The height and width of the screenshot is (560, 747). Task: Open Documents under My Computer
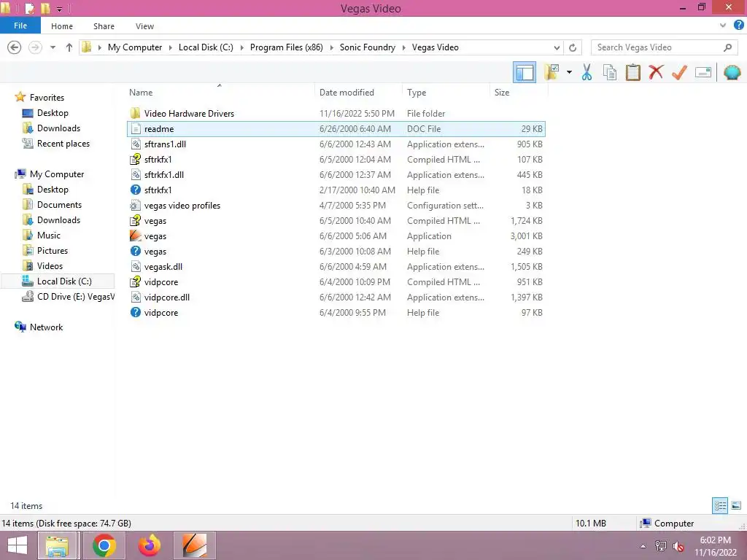point(59,205)
